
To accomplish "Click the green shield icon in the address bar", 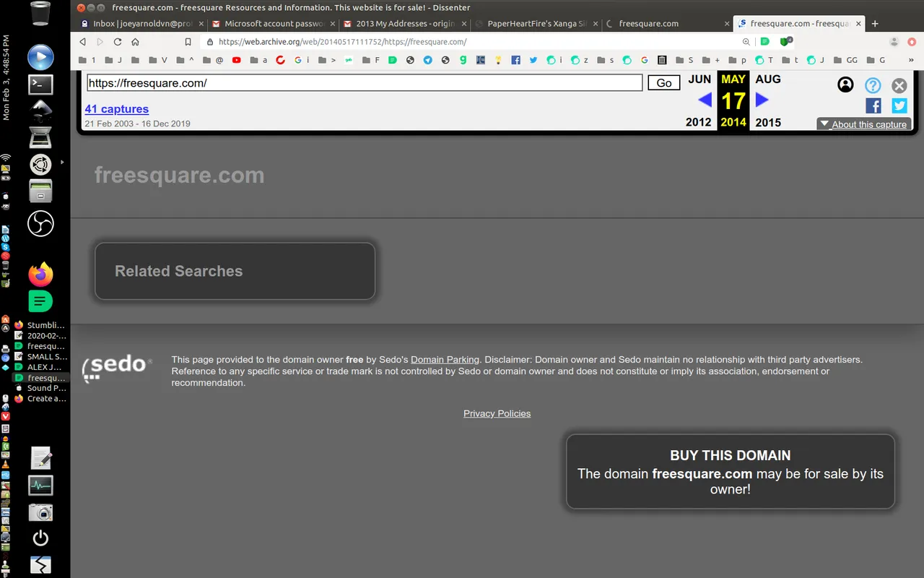I will (x=785, y=42).
